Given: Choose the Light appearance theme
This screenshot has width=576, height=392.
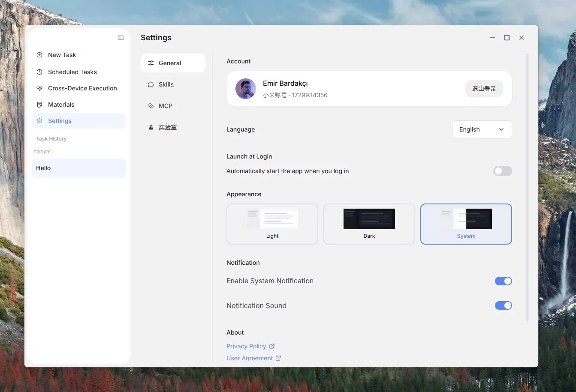Looking at the screenshot, I should (272, 224).
